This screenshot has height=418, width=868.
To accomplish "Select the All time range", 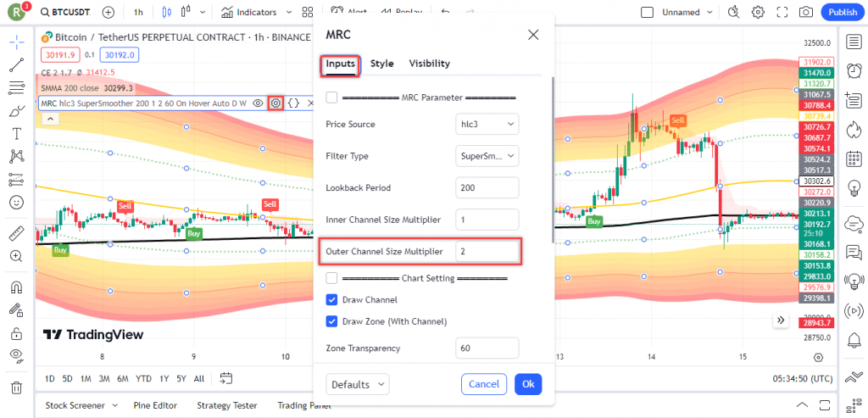I will 199,379.
